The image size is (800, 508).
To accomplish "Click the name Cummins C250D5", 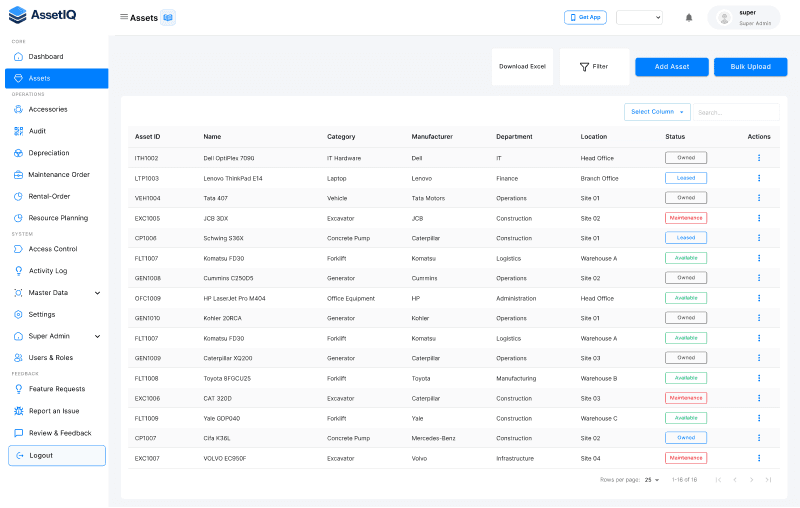I will tap(228, 278).
